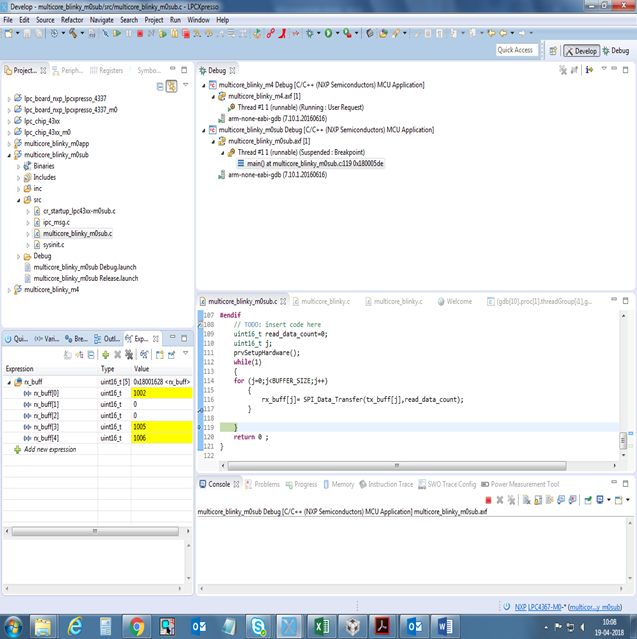Click Remove All Terminated Launches in Debug view
The width and height of the screenshot is (637, 639).
[563, 70]
